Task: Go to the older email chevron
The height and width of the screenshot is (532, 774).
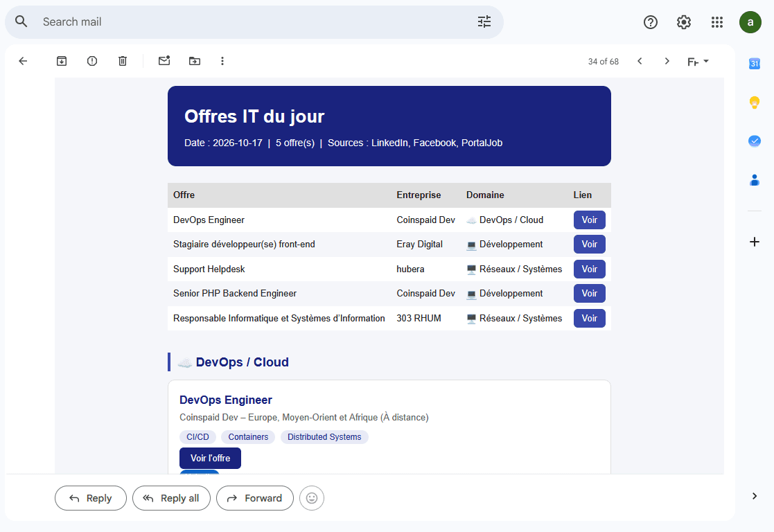Action: [x=667, y=61]
